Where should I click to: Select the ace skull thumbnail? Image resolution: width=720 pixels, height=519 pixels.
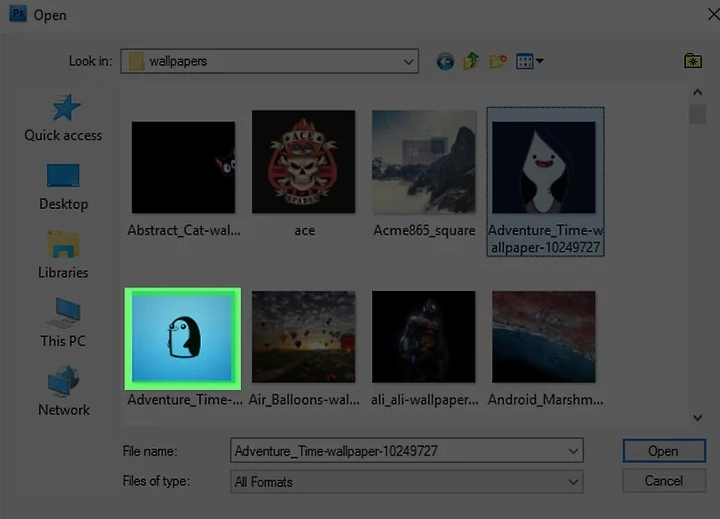(304, 162)
